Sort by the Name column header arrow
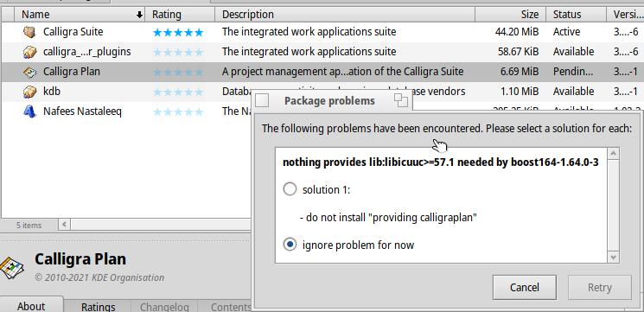Screen dimensions: 644x312 pyautogui.click(x=139, y=15)
